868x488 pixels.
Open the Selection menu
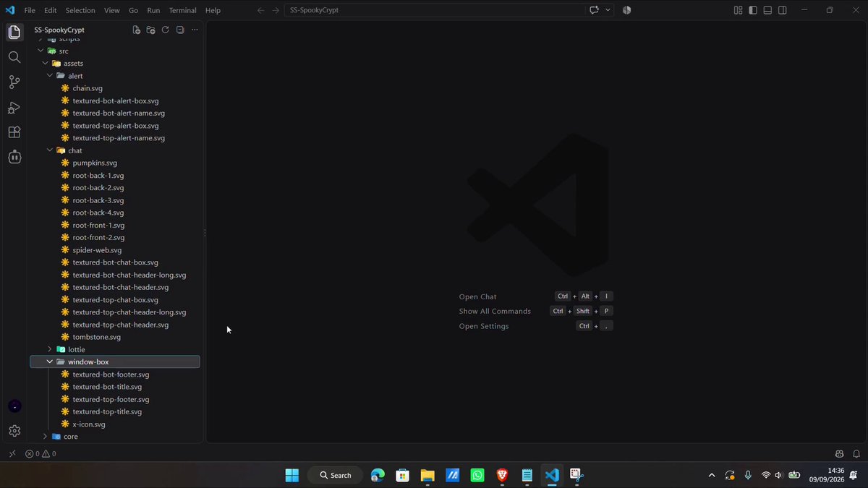point(80,10)
